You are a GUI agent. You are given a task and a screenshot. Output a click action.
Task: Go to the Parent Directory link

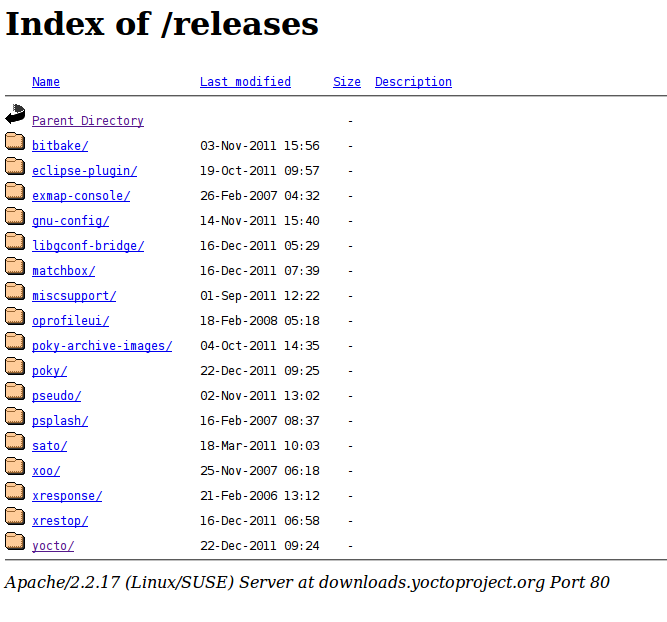(88, 121)
